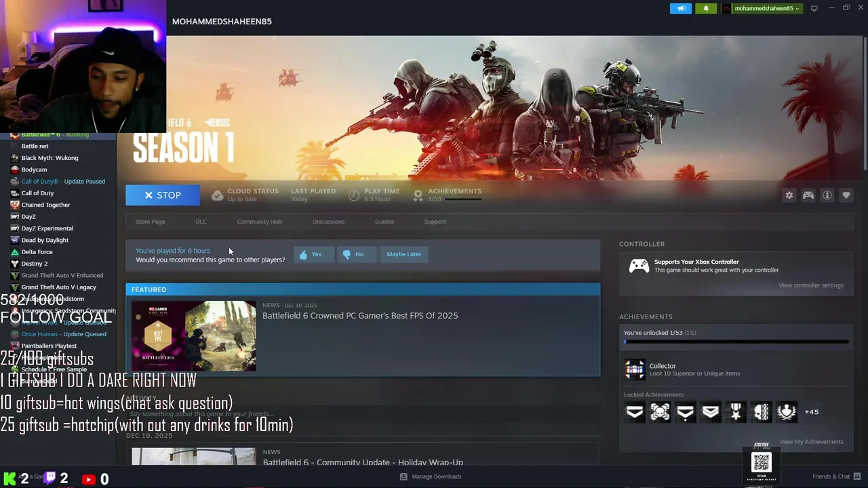Open the Store Page tab

(x=150, y=222)
